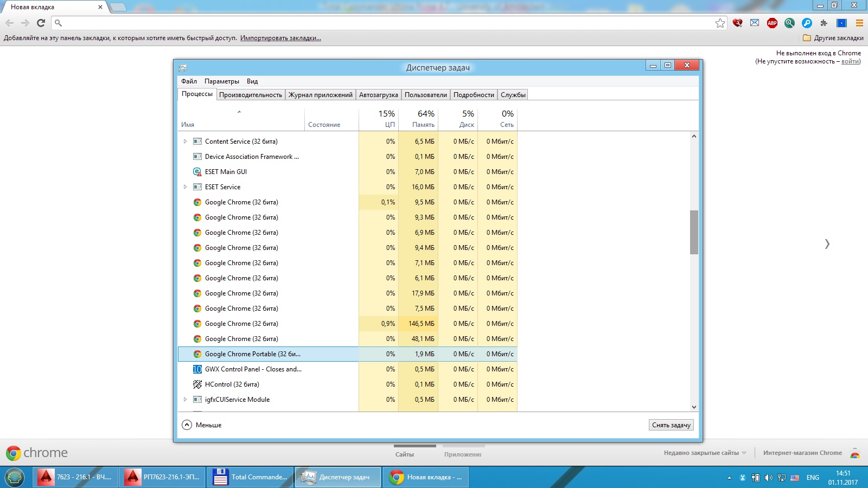Open the РП7623-216.1 AutoCAD taskbar window
Viewport: 868px width, 488px height.
point(162,477)
